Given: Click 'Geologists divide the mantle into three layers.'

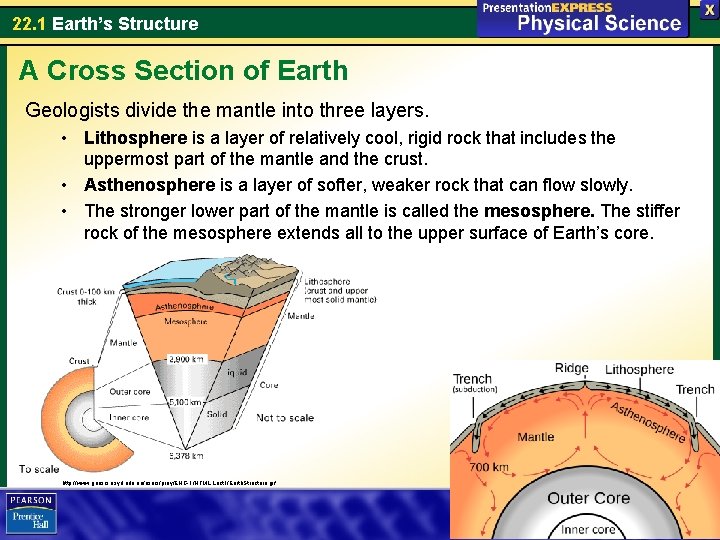Looking at the screenshot, I should [227, 110].
